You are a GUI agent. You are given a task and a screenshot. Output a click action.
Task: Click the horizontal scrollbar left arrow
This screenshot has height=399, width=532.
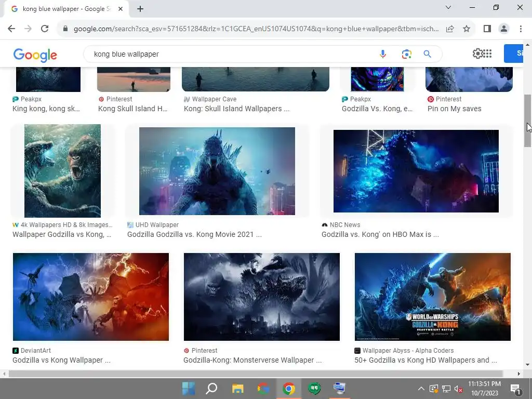tap(4, 374)
